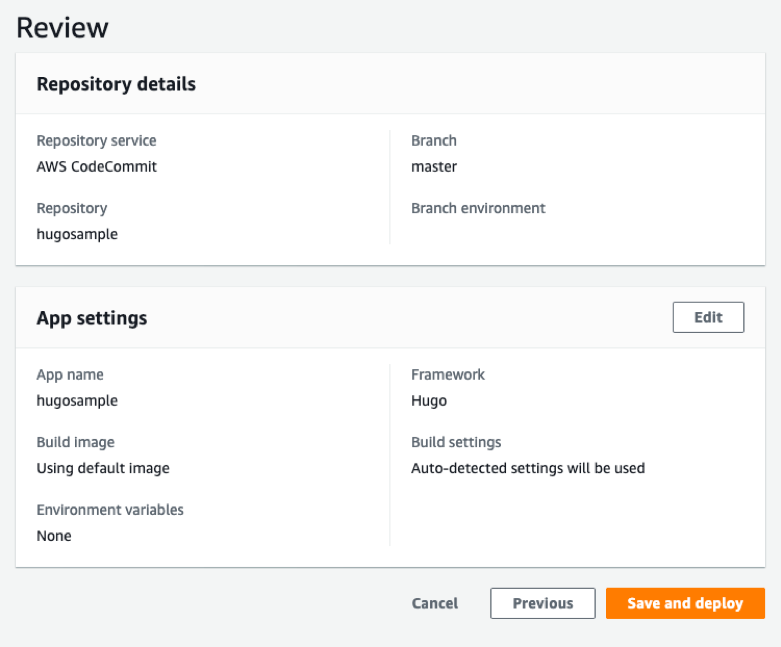Go back with the Previous button
The height and width of the screenshot is (647, 781).
pos(543,603)
